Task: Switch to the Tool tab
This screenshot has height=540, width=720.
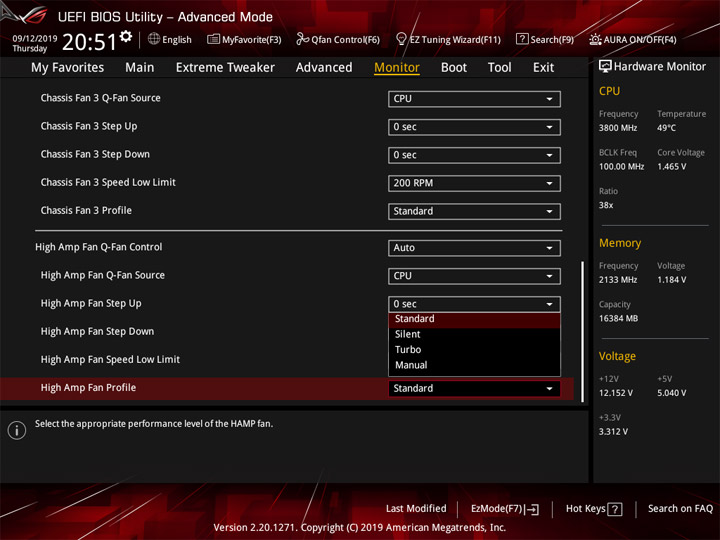Action: 499,68
